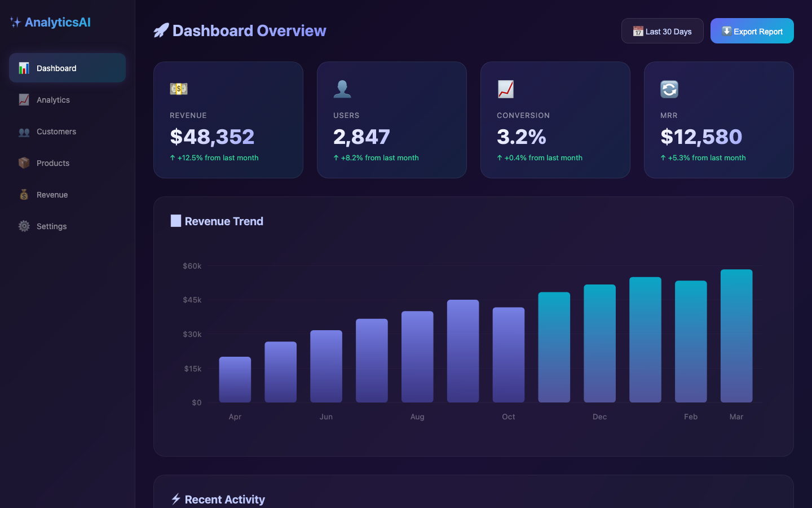
Task: Click the Settings gear icon
Action: point(24,226)
